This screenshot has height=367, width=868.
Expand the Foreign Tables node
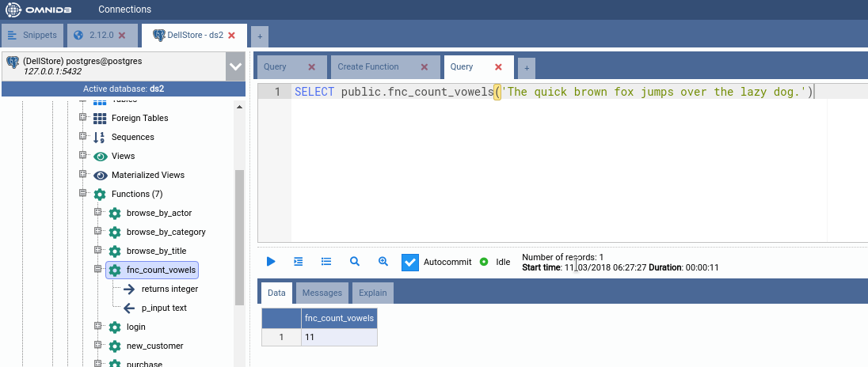point(83,117)
